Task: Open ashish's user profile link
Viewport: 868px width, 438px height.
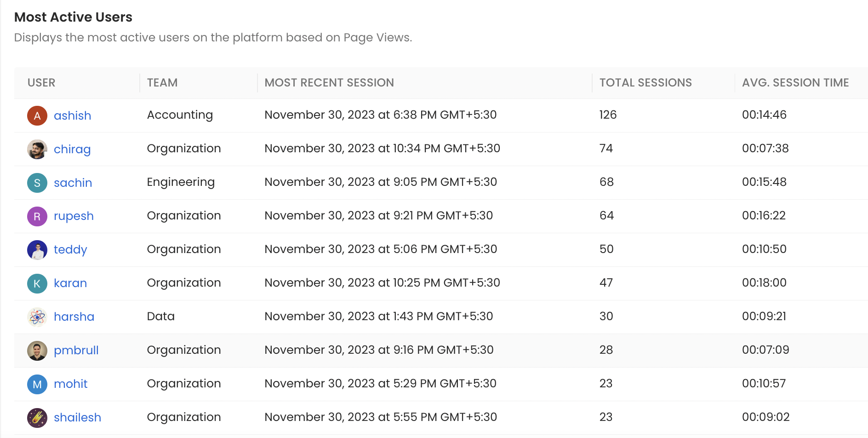Action: pos(72,115)
